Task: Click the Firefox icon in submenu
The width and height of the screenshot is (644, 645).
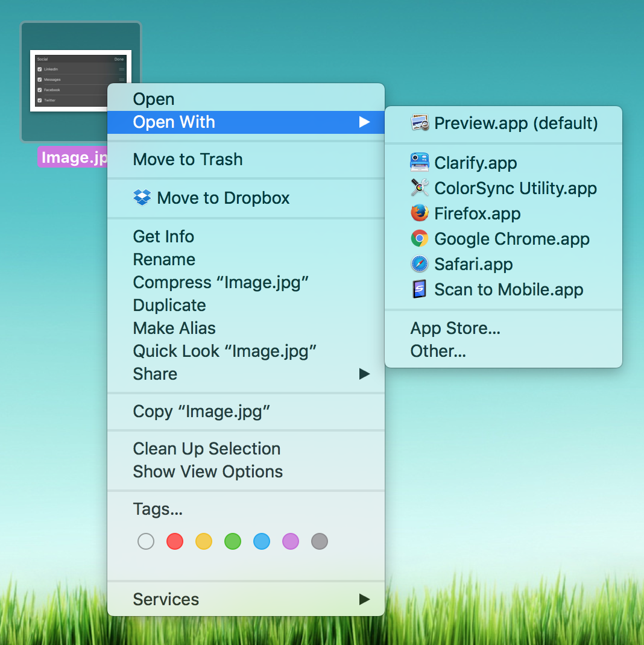Action: click(420, 213)
